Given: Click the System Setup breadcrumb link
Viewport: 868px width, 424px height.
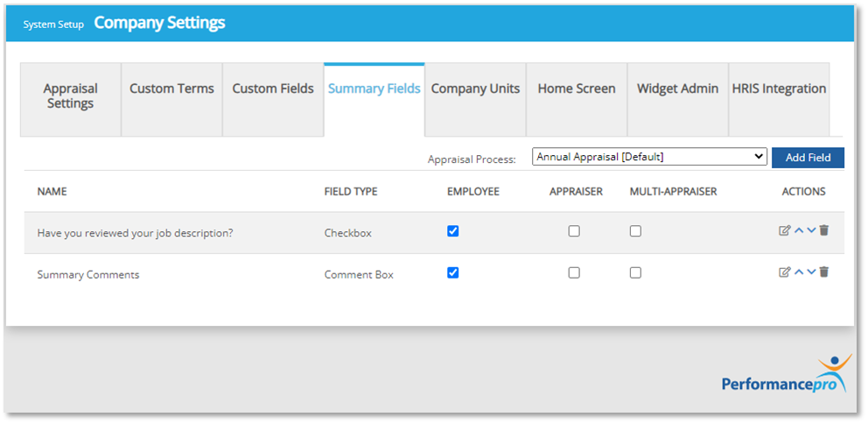Looking at the screenshot, I should click(53, 25).
